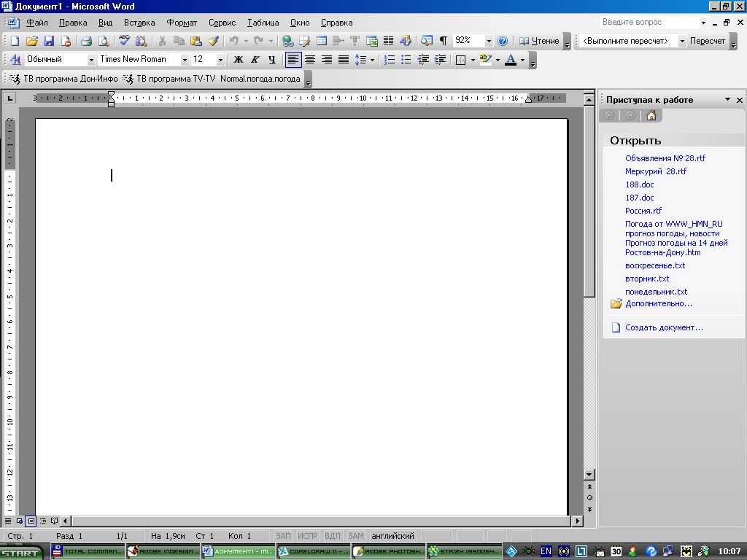Image resolution: width=747 pixels, height=560 pixels.
Task: Open font size dropdown showing 12
Action: point(220,60)
